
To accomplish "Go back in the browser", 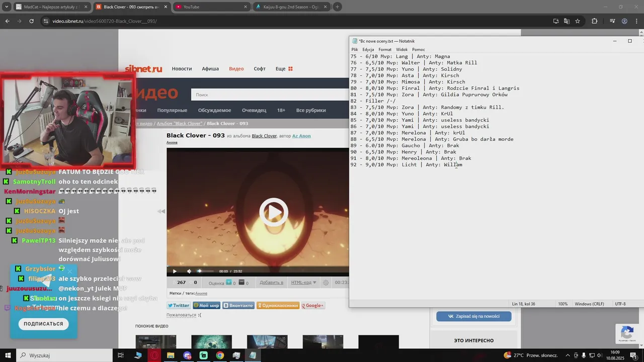I will coord(7,21).
